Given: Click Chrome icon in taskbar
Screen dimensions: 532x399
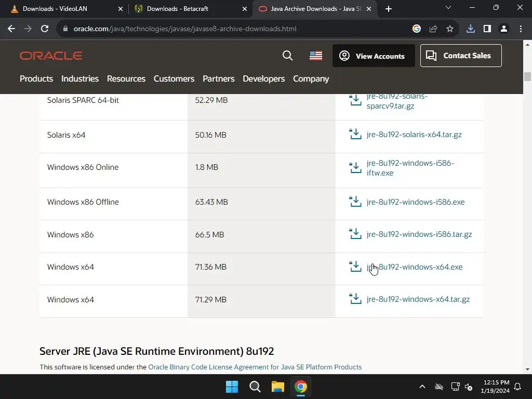Looking at the screenshot, I should tap(301, 387).
